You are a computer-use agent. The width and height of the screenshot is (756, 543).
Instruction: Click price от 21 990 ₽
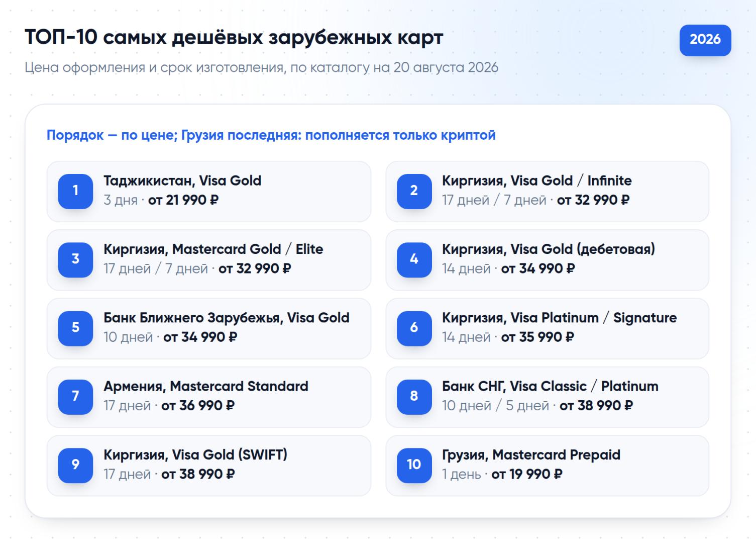click(x=183, y=200)
